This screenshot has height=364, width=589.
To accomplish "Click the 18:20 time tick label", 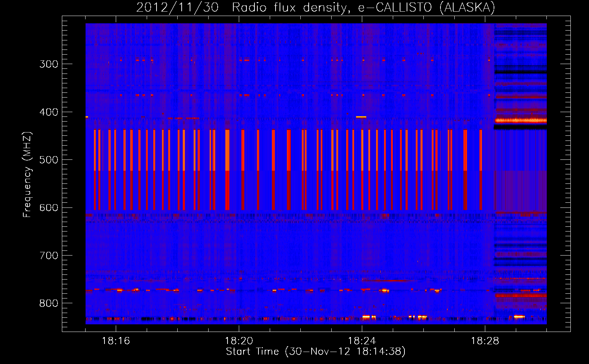I will [239, 341].
